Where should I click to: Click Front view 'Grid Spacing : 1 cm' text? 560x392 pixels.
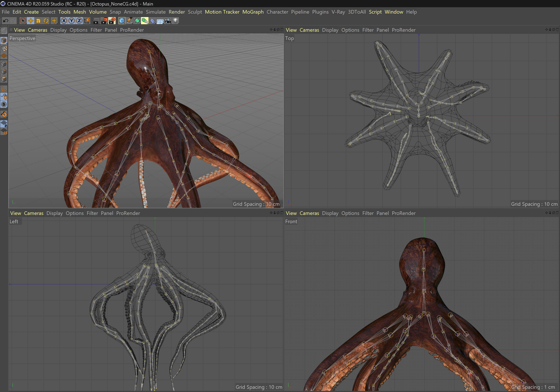coord(533,387)
